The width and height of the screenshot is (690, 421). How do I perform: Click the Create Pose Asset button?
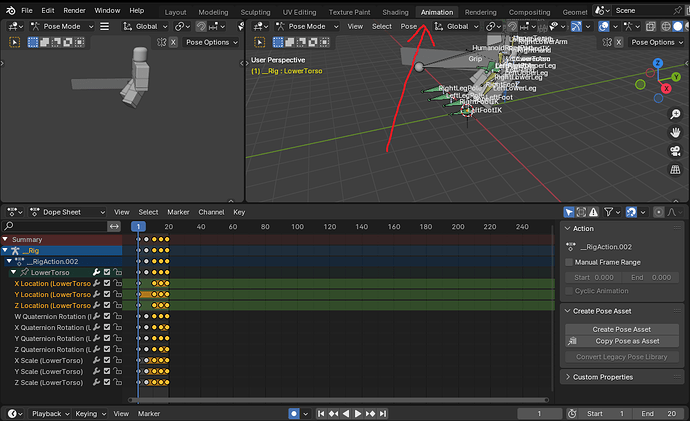point(621,329)
